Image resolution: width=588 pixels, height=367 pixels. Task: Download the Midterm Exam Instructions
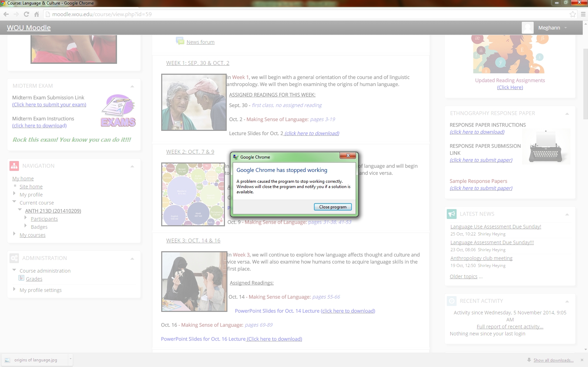click(39, 126)
